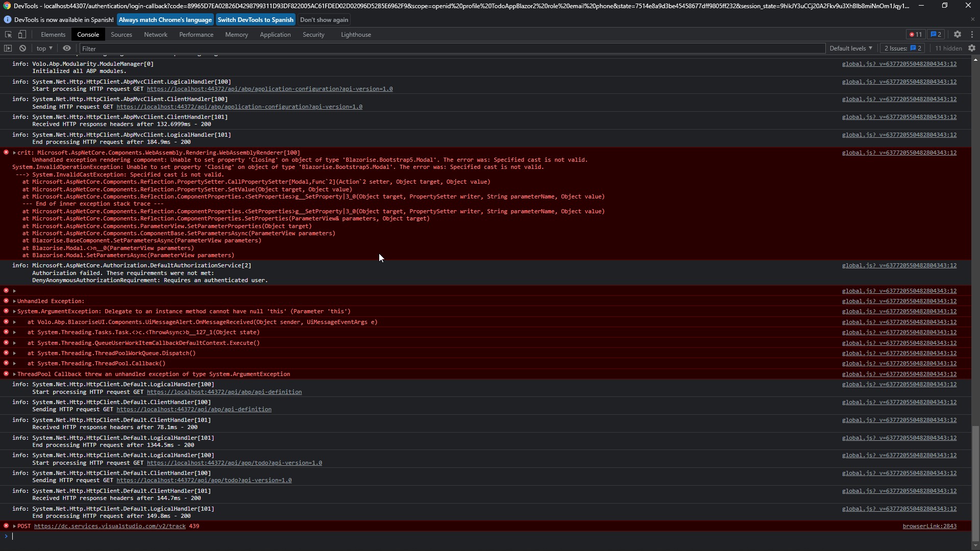
Task: Open the Application tab
Action: [275, 35]
